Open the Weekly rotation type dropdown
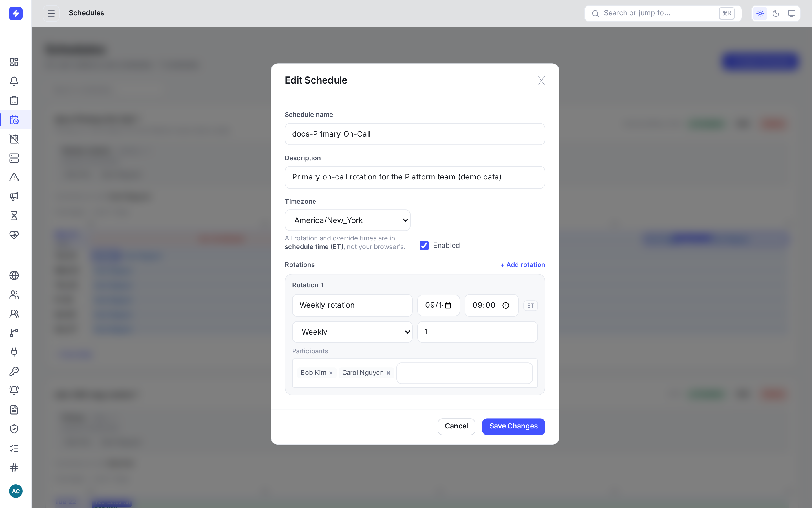The width and height of the screenshot is (812, 508). click(x=352, y=332)
